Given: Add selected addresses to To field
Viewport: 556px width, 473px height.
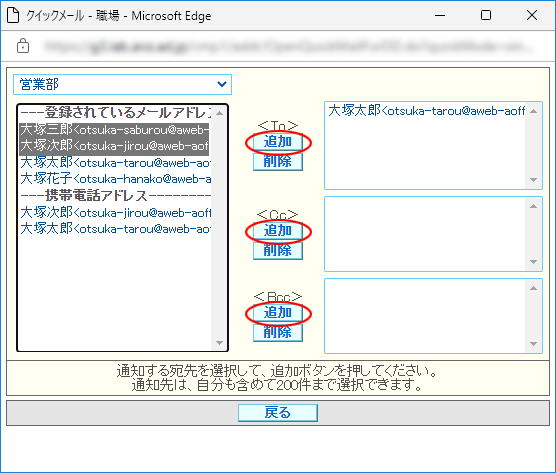Looking at the screenshot, I should tap(278, 142).
